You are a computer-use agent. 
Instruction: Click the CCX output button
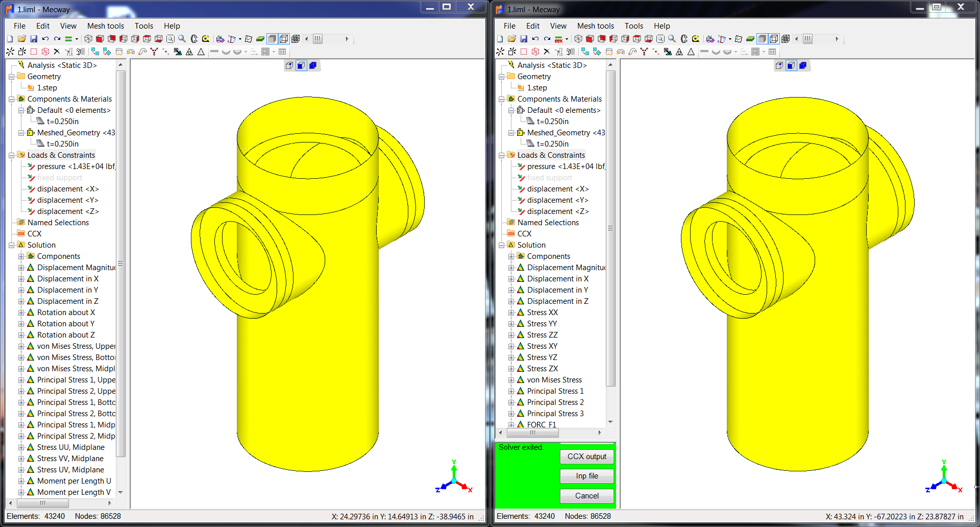pos(587,457)
